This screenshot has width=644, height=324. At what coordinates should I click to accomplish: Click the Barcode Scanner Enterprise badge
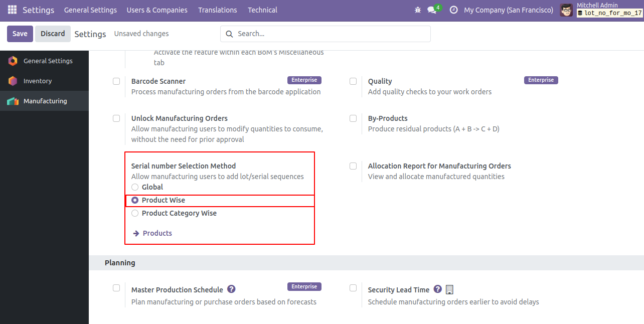coord(304,80)
